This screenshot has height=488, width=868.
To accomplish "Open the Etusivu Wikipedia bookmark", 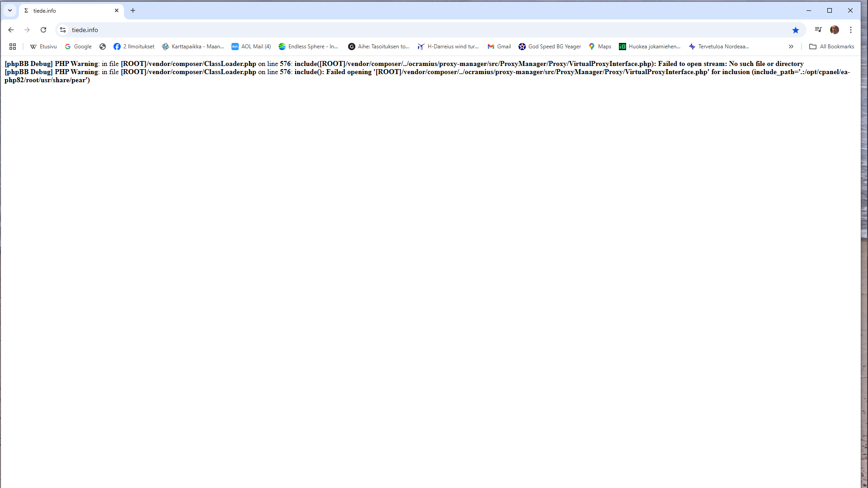I will 43,47.
